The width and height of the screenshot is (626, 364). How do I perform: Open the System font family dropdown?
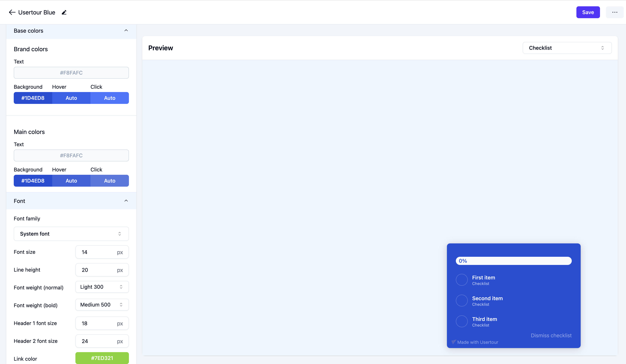point(71,234)
